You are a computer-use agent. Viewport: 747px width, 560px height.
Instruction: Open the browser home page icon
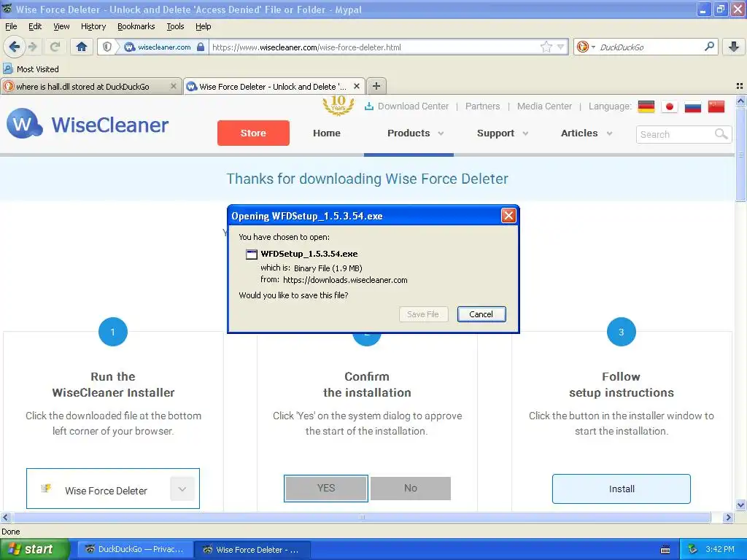(82, 47)
